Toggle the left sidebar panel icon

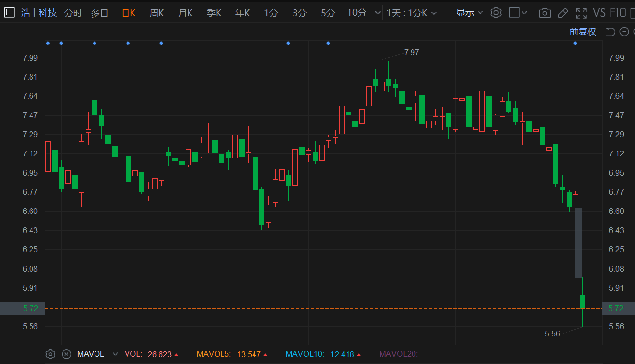(x=10, y=13)
